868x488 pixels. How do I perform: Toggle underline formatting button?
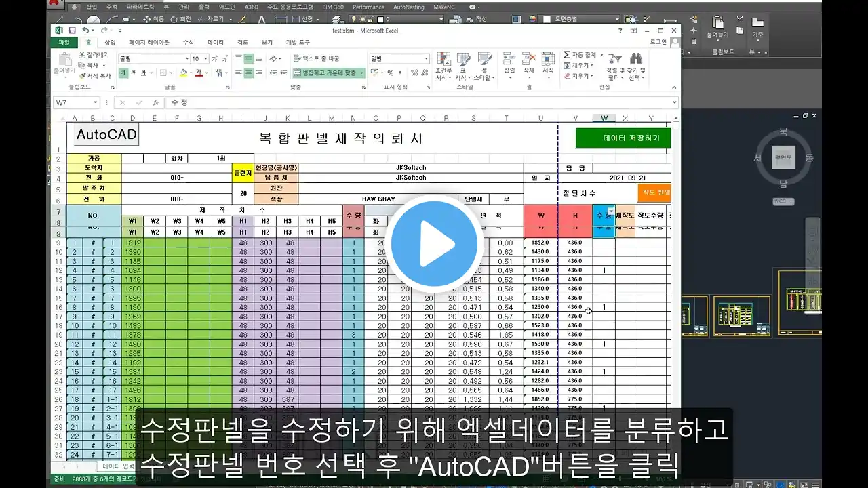144,73
